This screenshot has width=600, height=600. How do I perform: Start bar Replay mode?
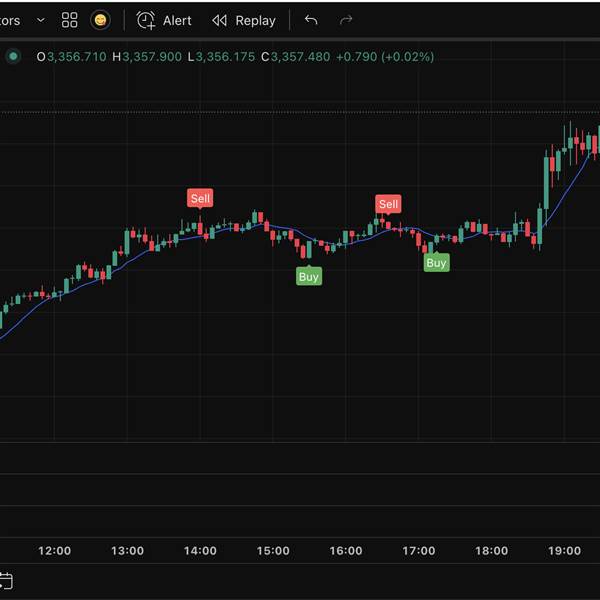click(x=244, y=20)
